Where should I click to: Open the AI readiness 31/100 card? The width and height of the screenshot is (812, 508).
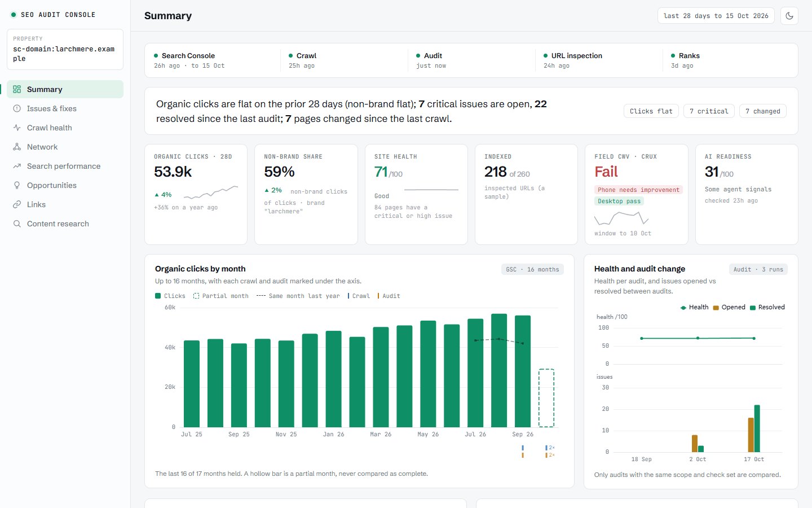coord(747,194)
